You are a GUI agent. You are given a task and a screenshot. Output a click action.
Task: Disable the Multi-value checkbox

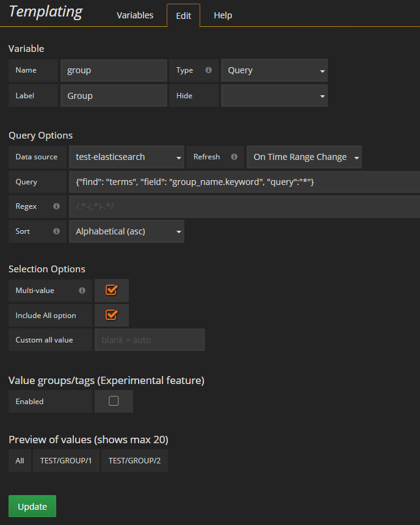112,290
